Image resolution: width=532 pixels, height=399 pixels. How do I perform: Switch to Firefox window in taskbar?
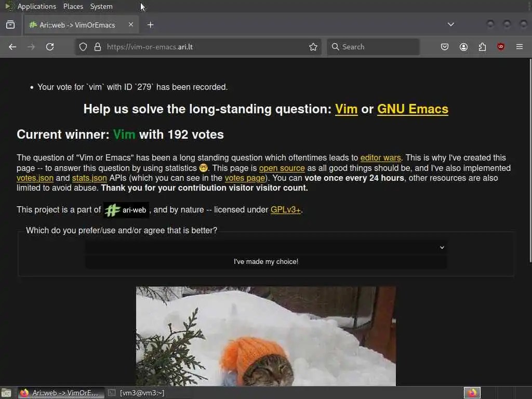tap(61, 393)
